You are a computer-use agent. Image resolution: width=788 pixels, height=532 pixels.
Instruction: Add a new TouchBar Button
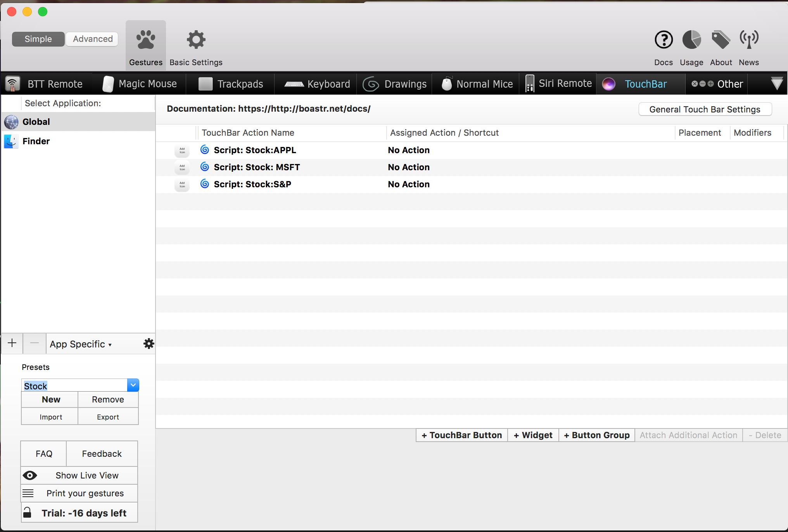(x=461, y=435)
